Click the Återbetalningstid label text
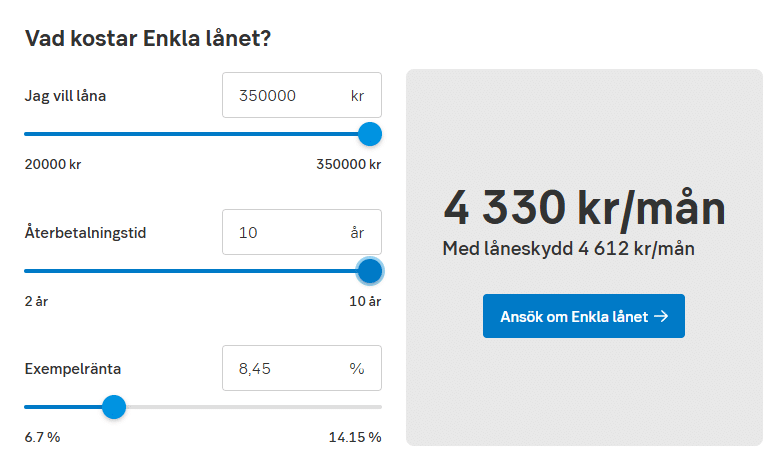 [85, 232]
